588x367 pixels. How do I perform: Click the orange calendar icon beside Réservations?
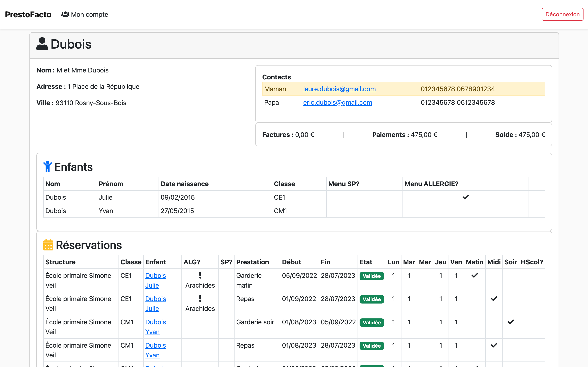tap(48, 245)
